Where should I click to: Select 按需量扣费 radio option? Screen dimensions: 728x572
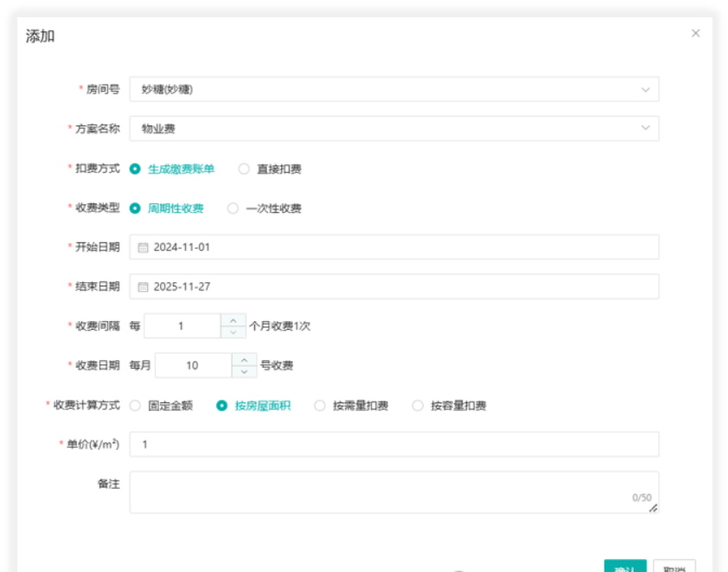[320, 406]
